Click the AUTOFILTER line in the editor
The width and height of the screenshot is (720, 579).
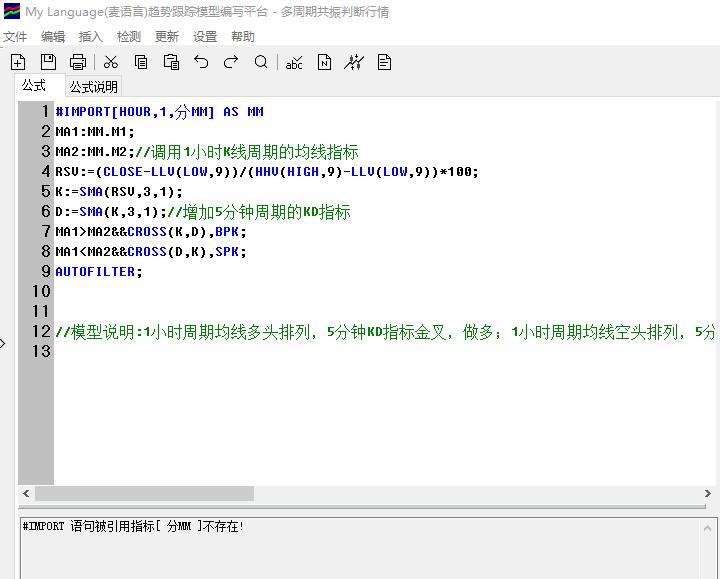tap(98, 272)
